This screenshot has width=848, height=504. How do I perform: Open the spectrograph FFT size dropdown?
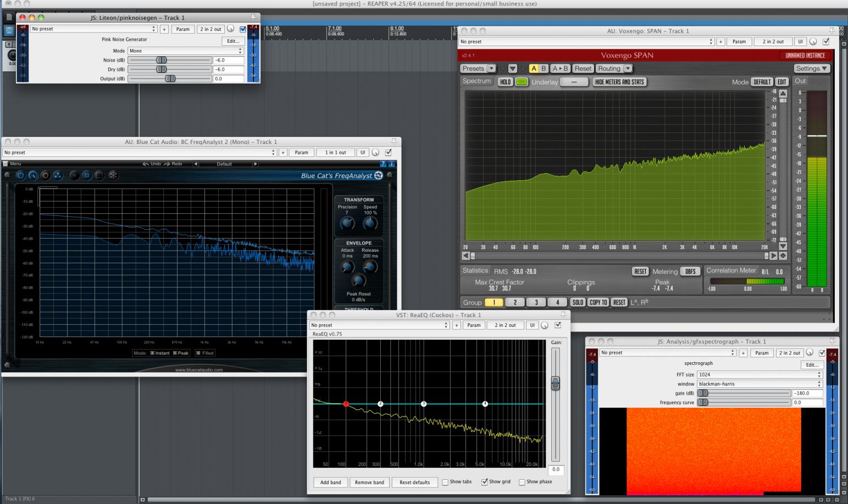(760, 374)
